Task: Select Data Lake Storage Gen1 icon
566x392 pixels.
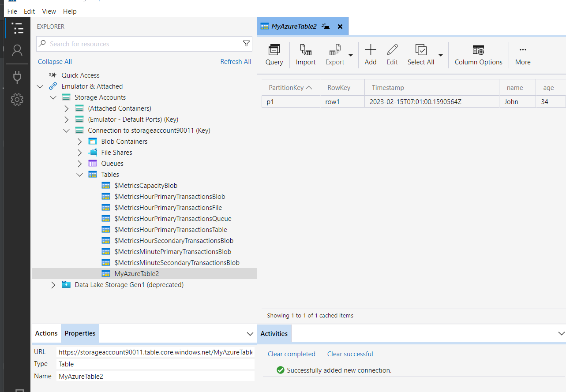Action: point(66,285)
